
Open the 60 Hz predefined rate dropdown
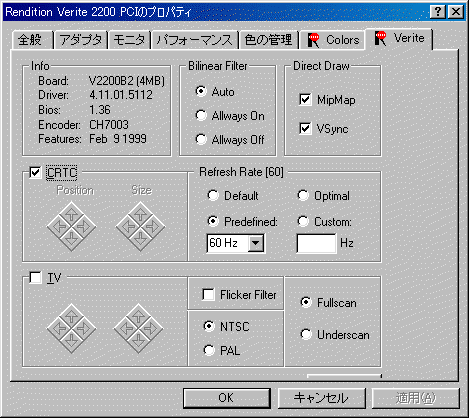[256, 243]
